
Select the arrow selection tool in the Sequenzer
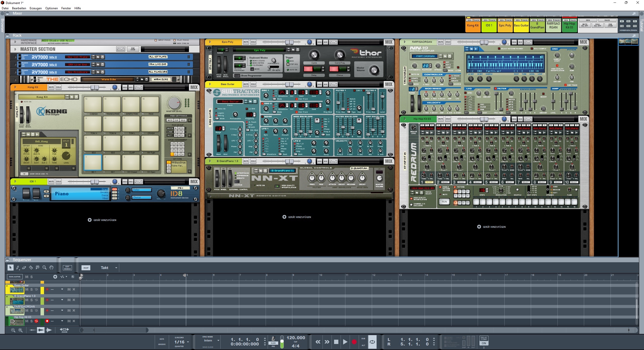(x=10, y=268)
